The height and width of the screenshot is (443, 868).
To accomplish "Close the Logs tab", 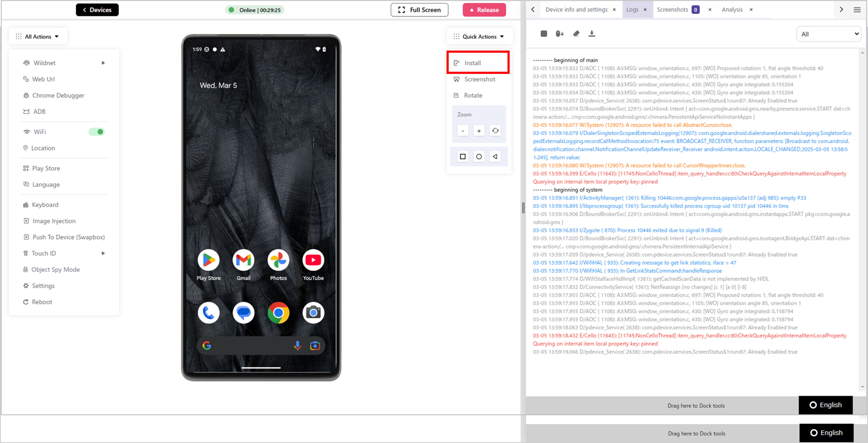I will pyautogui.click(x=645, y=10).
